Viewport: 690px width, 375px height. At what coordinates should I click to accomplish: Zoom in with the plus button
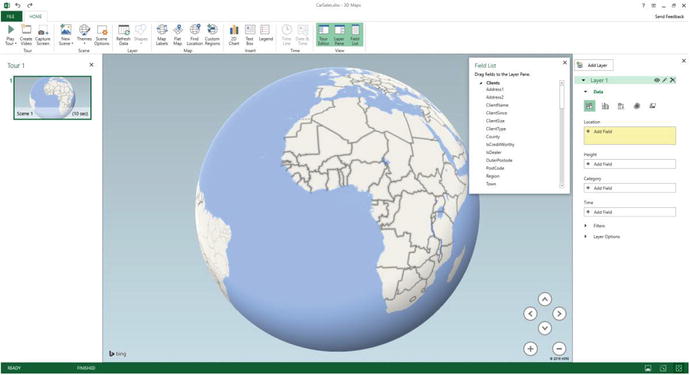click(530, 349)
